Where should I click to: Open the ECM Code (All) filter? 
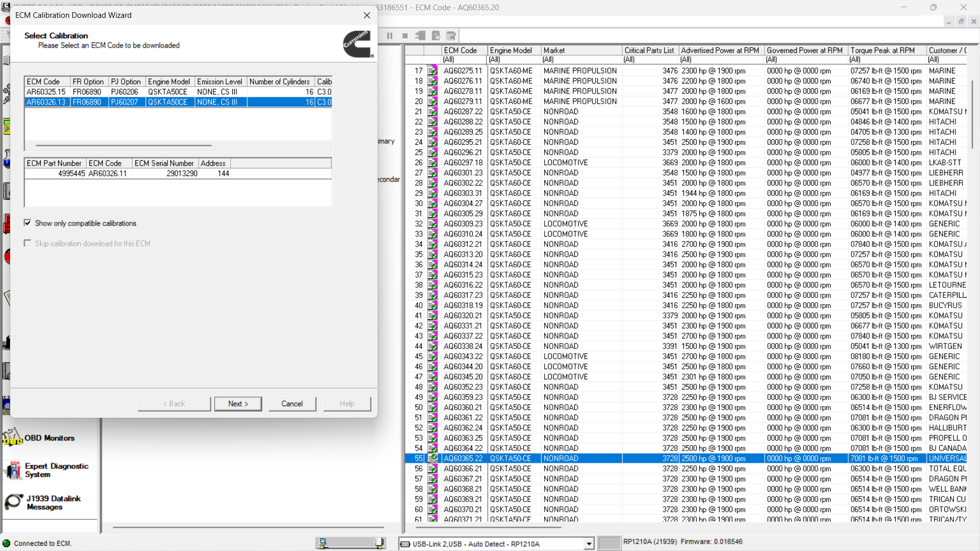[464, 60]
